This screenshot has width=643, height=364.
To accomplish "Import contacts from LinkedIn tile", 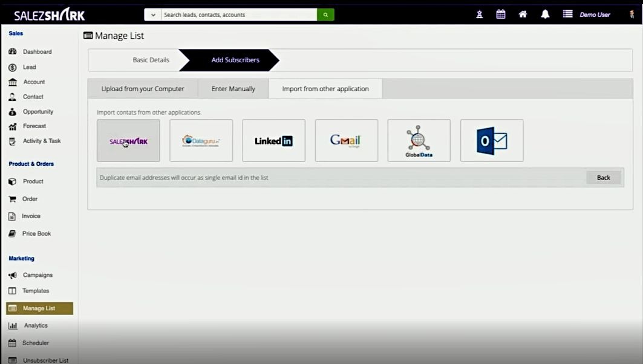I will pos(273,141).
